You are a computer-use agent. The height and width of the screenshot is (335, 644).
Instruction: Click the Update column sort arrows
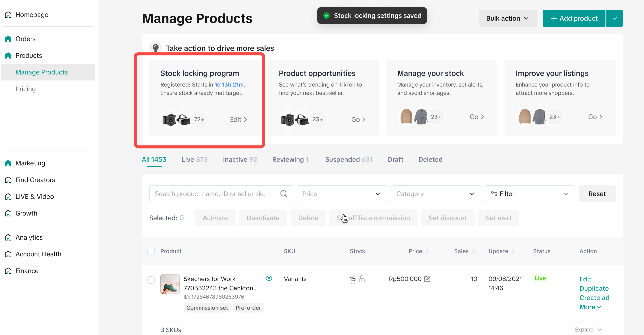coord(513,251)
